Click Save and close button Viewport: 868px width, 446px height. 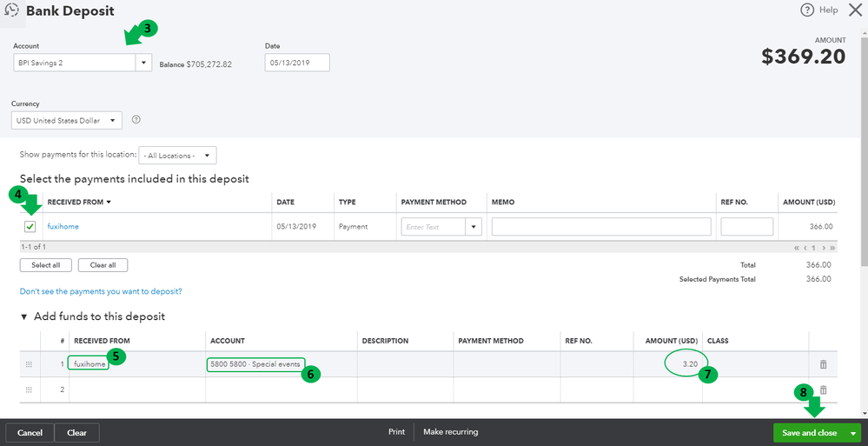809,433
